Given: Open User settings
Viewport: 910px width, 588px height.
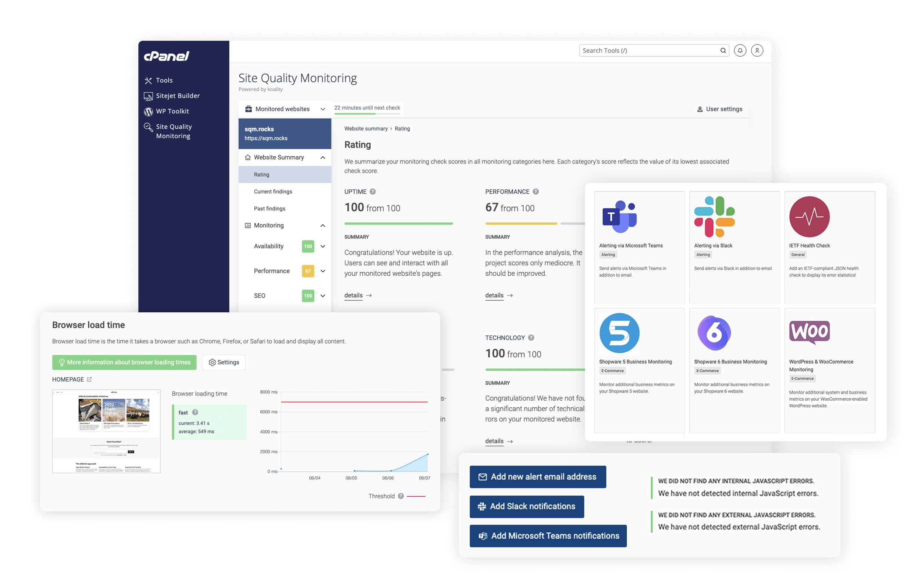Looking at the screenshot, I should [720, 109].
